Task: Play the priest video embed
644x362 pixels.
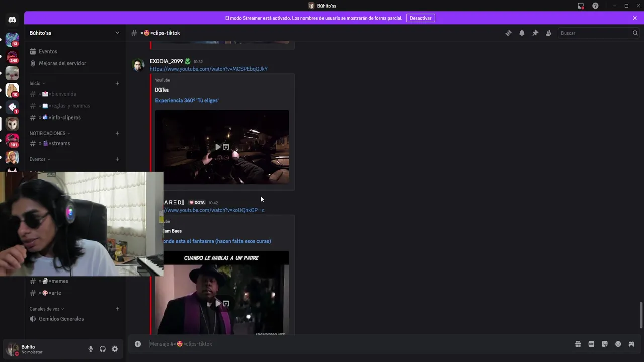Action: tap(218, 304)
